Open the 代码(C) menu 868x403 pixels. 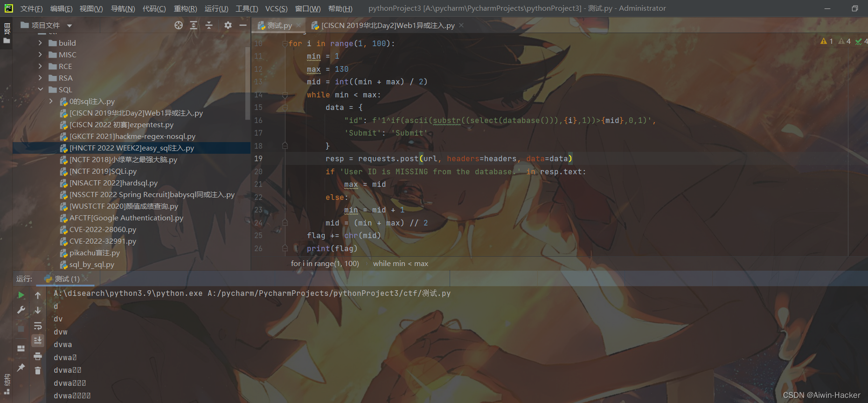pyautogui.click(x=154, y=8)
